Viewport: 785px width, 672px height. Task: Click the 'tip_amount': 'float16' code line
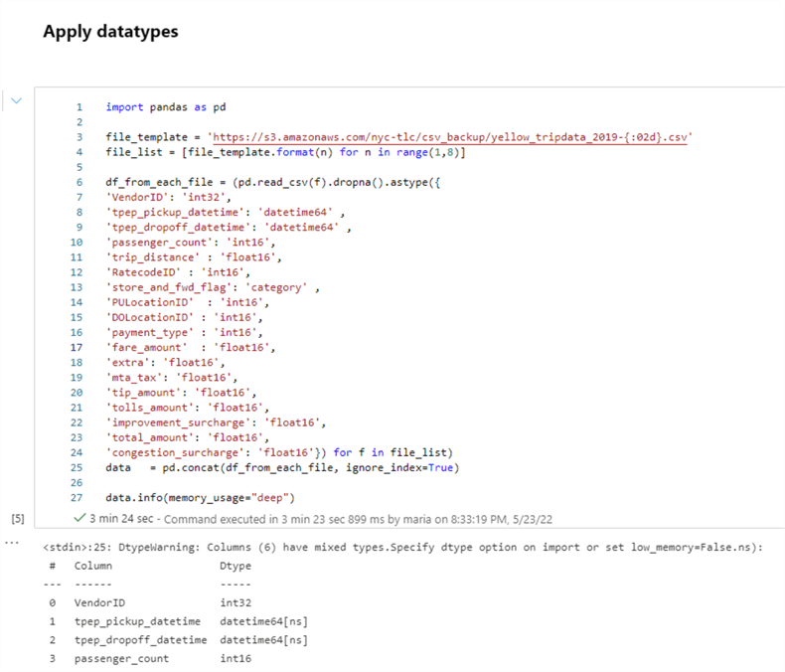pos(181,393)
